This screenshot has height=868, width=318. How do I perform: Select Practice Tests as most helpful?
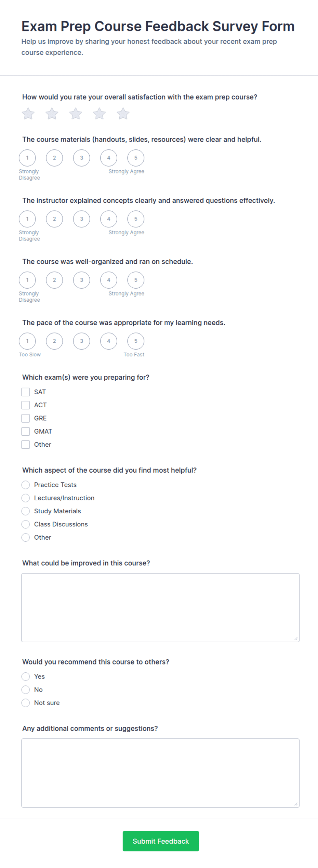26,485
